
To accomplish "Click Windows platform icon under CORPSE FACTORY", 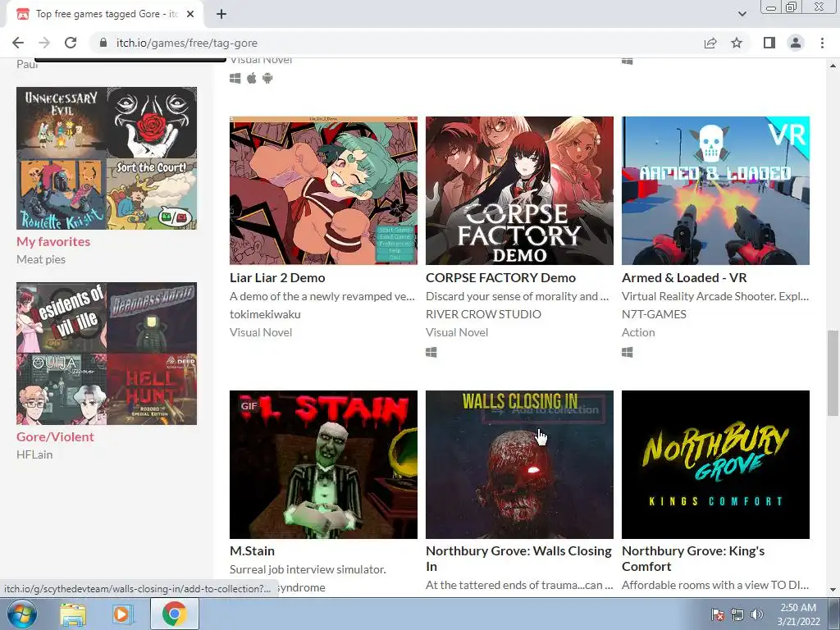I will tap(431, 353).
